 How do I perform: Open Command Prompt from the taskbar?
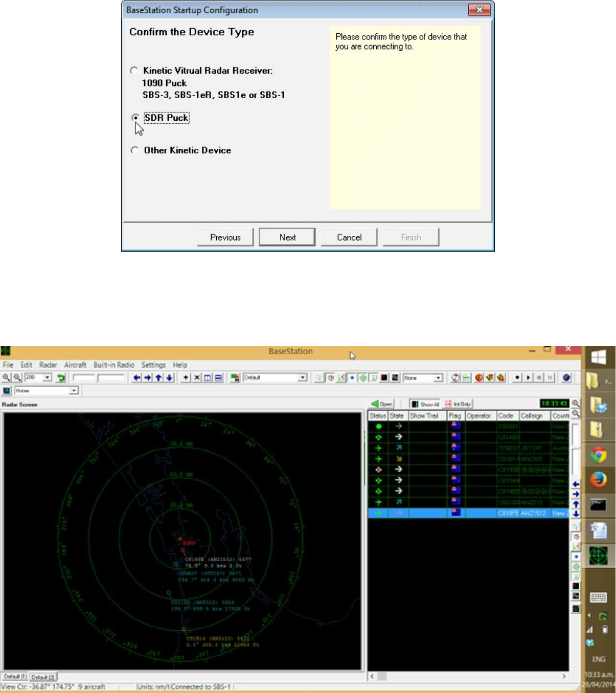(598, 505)
